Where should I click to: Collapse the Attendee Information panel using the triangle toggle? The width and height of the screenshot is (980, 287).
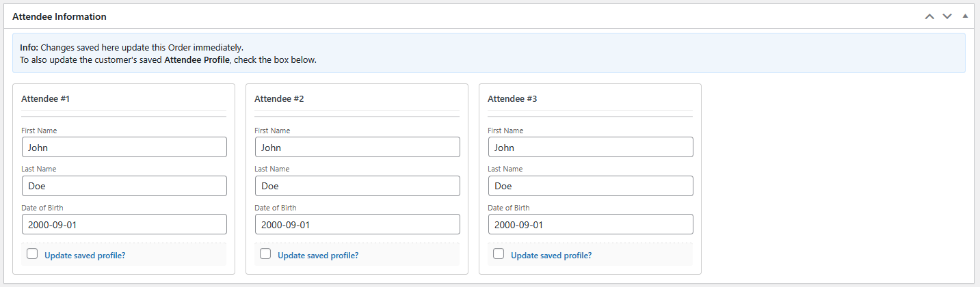[965, 16]
